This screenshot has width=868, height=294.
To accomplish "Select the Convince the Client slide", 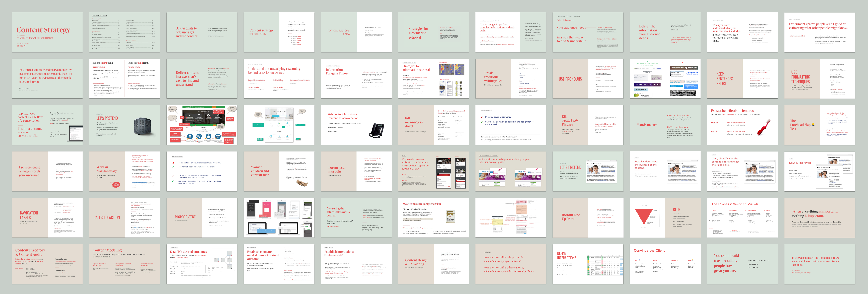I will (x=665, y=264).
